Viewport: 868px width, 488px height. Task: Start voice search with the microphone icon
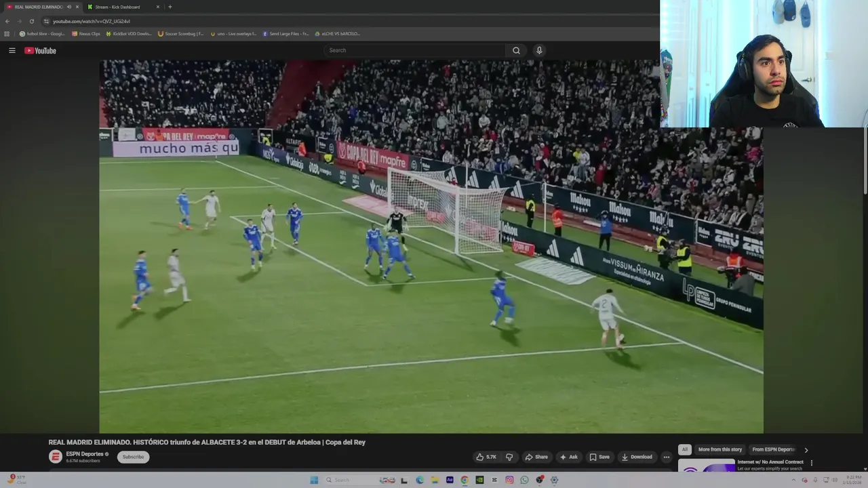(539, 50)
